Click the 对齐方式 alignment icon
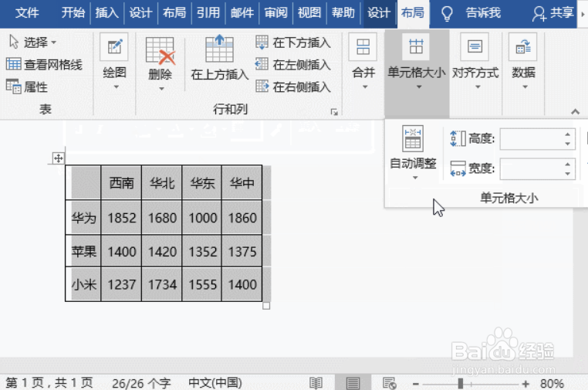588x390 pixels. click(475, 46)
